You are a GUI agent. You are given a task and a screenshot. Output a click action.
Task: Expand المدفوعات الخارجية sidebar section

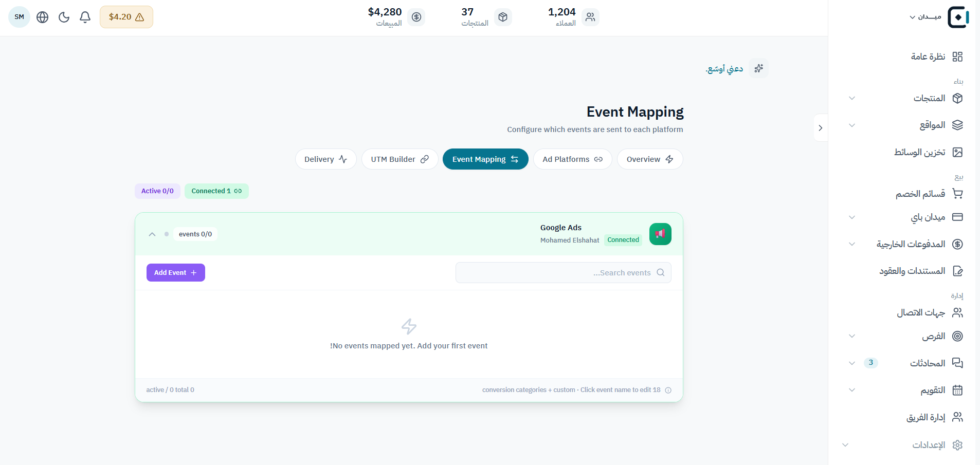point(852,244)
